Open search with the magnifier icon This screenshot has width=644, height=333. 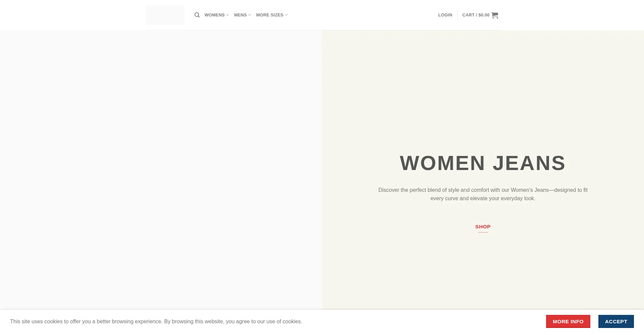click(197, 15)
